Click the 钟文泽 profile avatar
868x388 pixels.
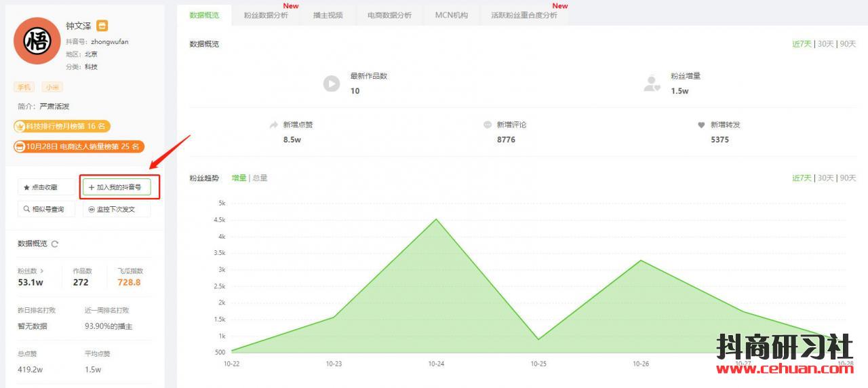[37, 41]
